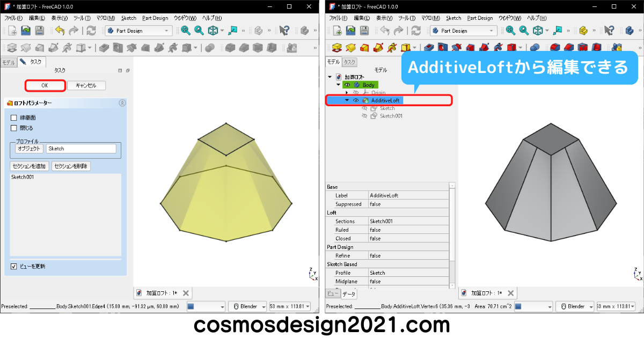The image size is (644, 338).
Task: Click the Sketch profile input field
Action: coord(81,149)
